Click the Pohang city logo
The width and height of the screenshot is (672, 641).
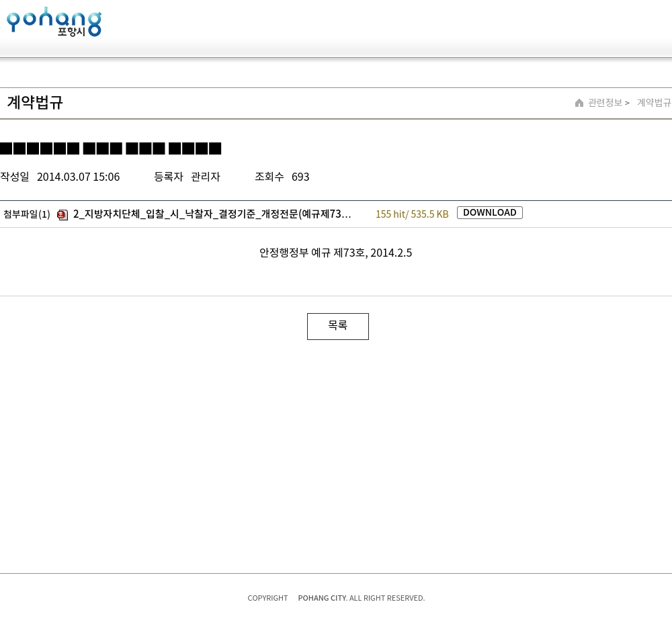pyautogui.click(x=54, y=22)
